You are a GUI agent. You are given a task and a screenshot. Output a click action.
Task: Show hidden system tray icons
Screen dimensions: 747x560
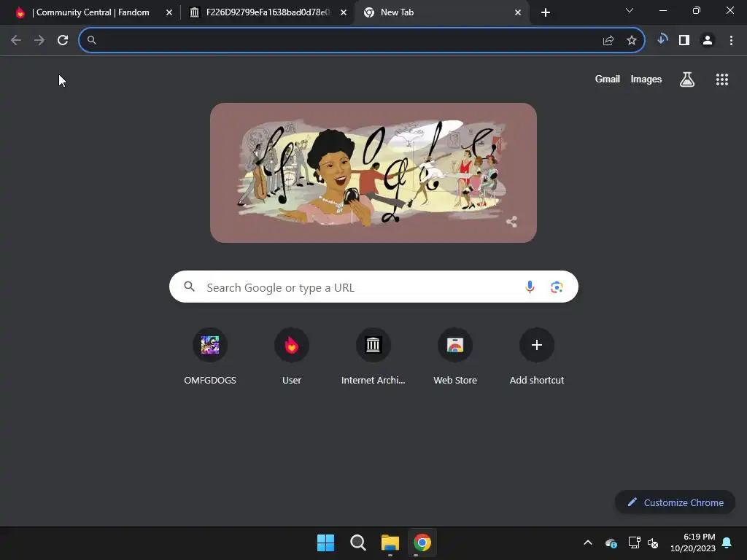[588, 542]
